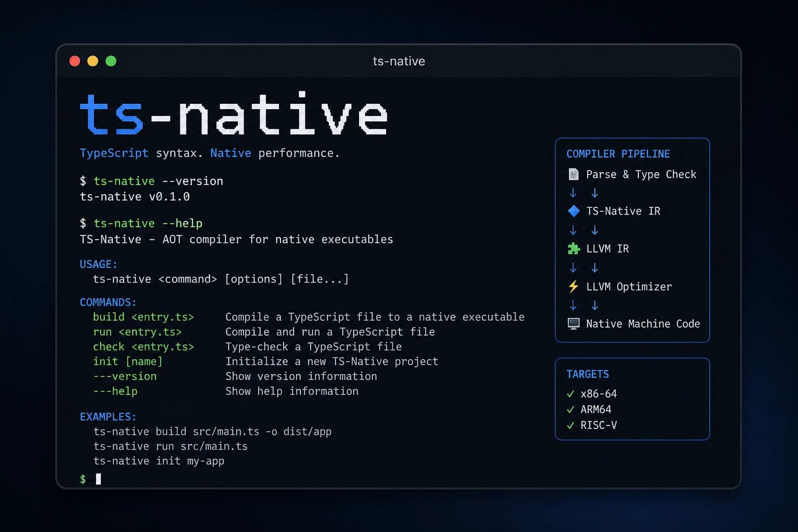Click the 'Parse & Type Check' pipeline stage
Screen dimensions: 798x532
(641, 175)
